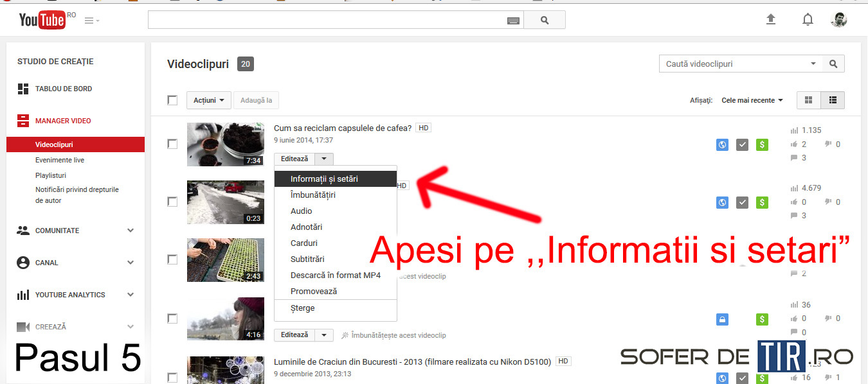
Task: Choose Informații și setări from menu
Action: click(x=324, y=179)
